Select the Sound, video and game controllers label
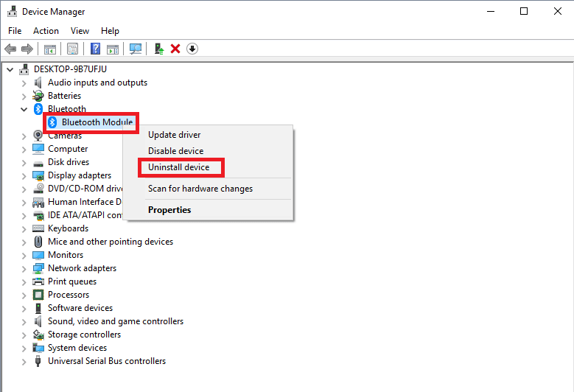 coord(115,321)
